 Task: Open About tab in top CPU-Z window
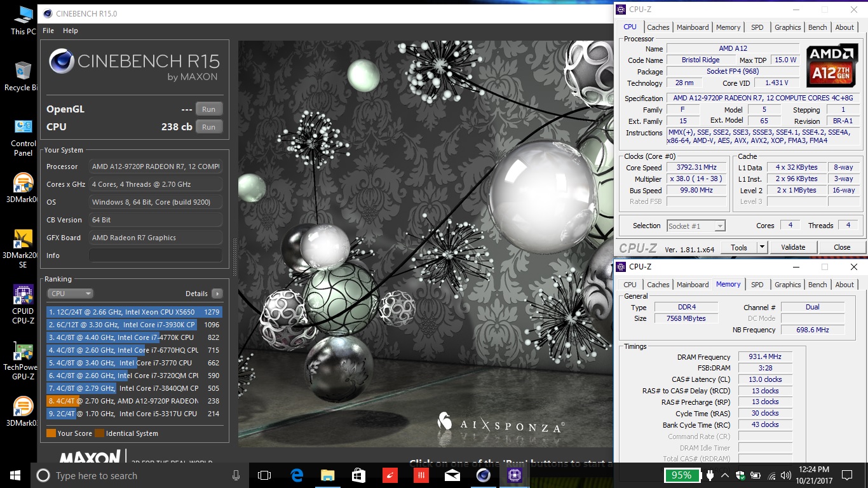point(844,27)
